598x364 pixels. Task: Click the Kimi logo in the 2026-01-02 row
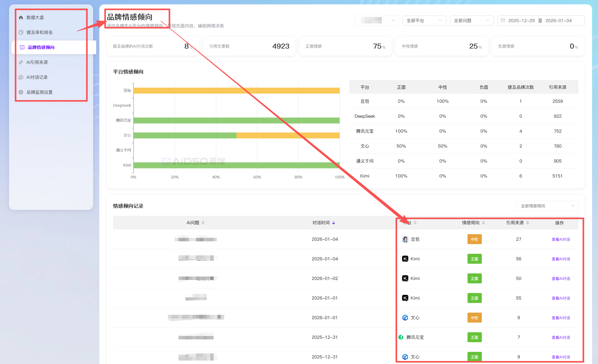coord(405,278)
